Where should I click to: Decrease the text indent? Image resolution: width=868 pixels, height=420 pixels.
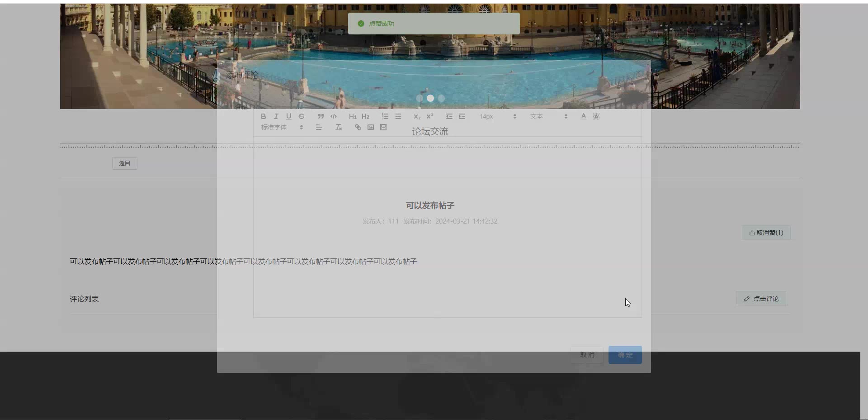tap(449, 116)
